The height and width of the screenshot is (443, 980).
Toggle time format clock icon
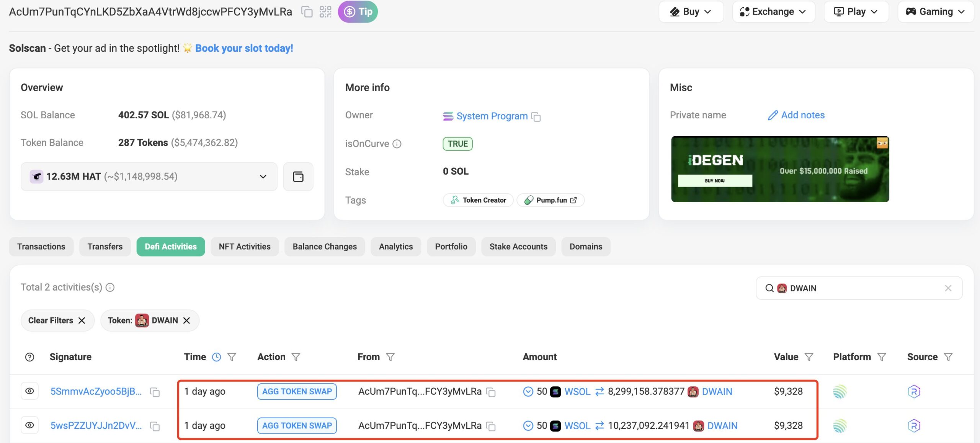tap(217, 357)
